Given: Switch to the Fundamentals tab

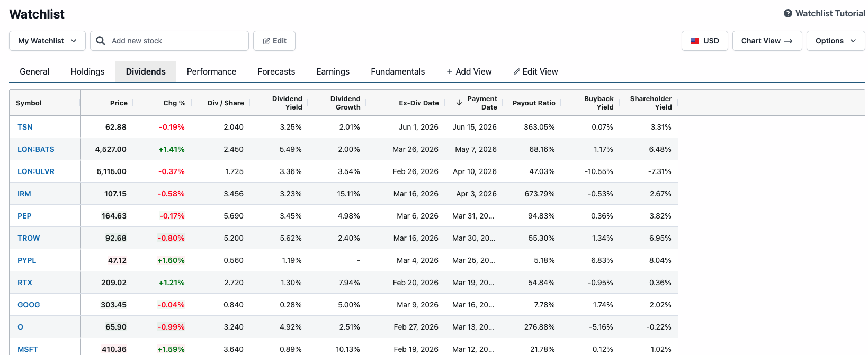Looking at the screenshot, I should tap(397, 71).
